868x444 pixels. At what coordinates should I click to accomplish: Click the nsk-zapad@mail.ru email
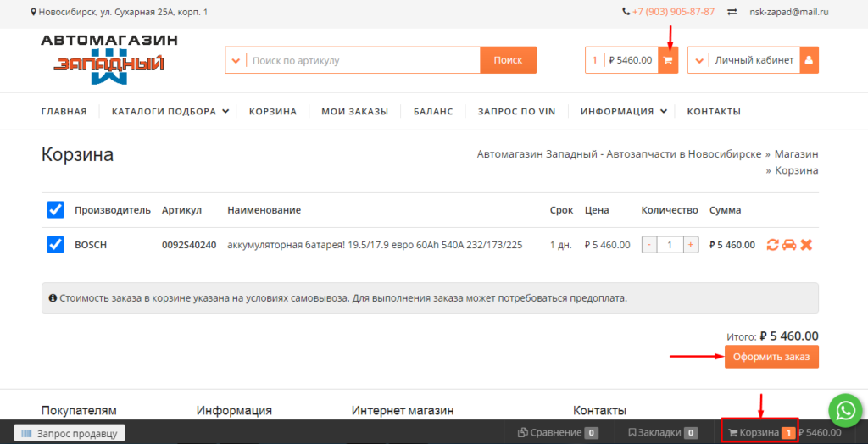789,12
